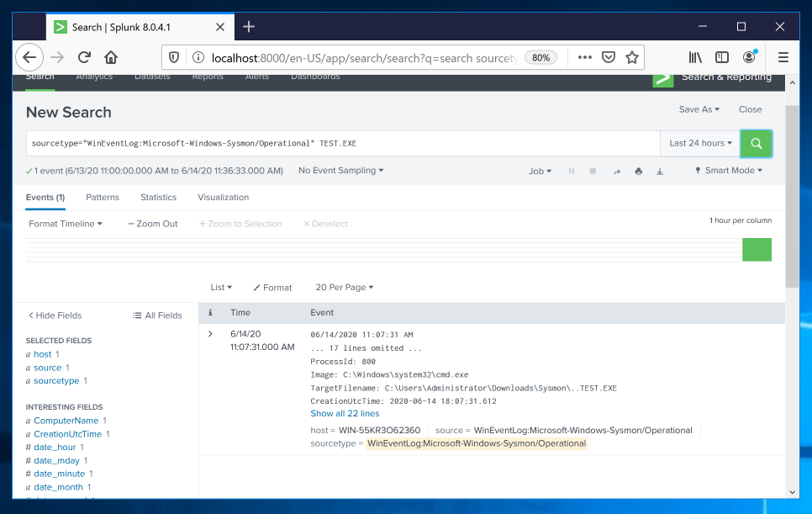
Task: Click All Fields button
Action: 157,315
